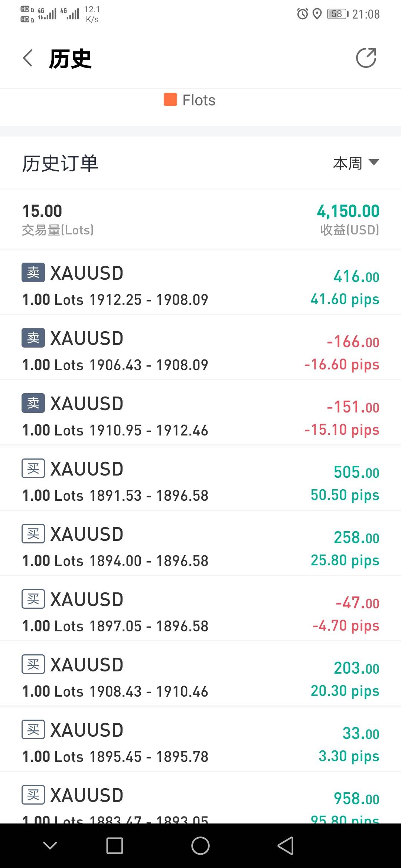
Task: Tap the share icon at top right
Action: click(x=366, y=58)
